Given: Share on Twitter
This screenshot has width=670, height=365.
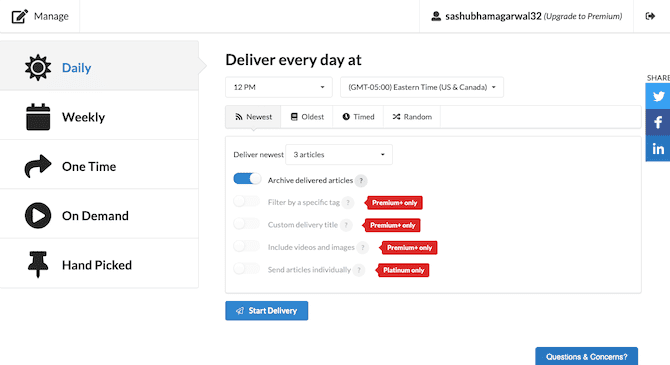Looking at the screenshot, I should point(658,96).
